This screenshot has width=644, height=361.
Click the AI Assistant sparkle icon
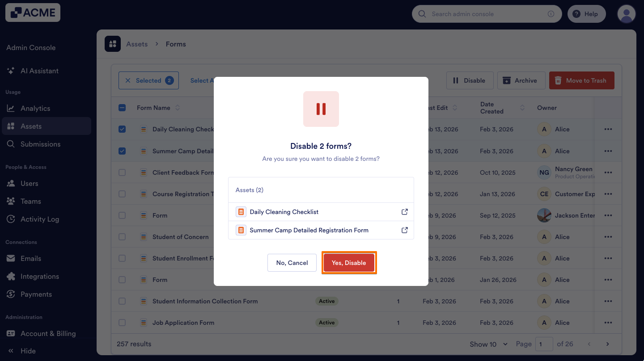11,71
